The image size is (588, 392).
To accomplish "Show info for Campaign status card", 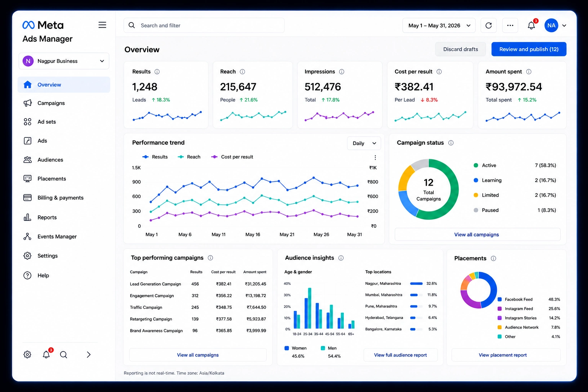I will pyautogui.click(x=451, y=143).
